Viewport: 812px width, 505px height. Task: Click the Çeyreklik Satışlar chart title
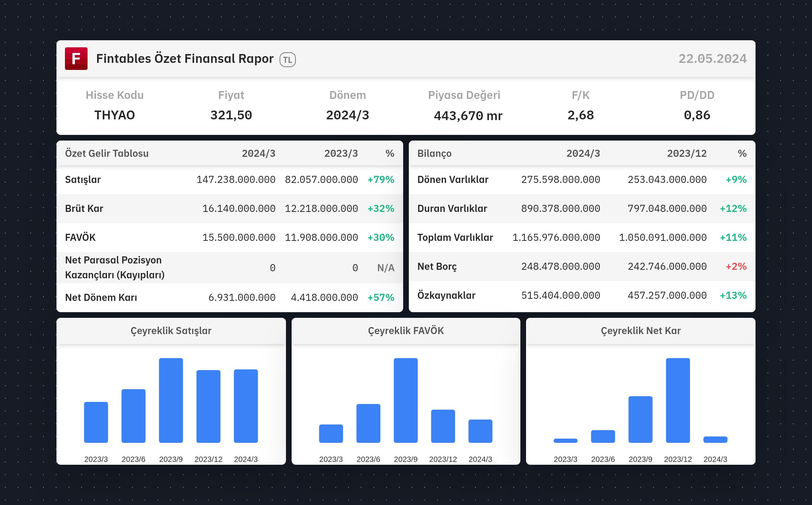pos(171,331)
